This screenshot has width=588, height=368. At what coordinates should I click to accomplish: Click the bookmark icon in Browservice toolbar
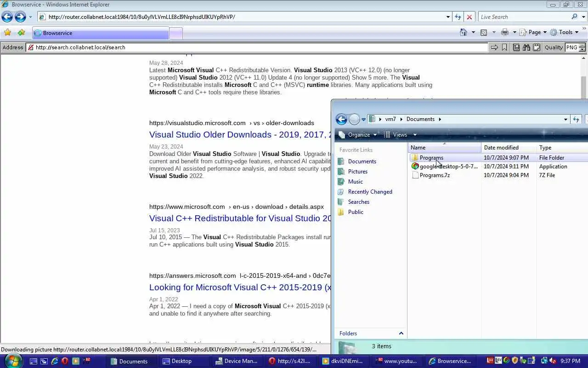click(504, 47)
